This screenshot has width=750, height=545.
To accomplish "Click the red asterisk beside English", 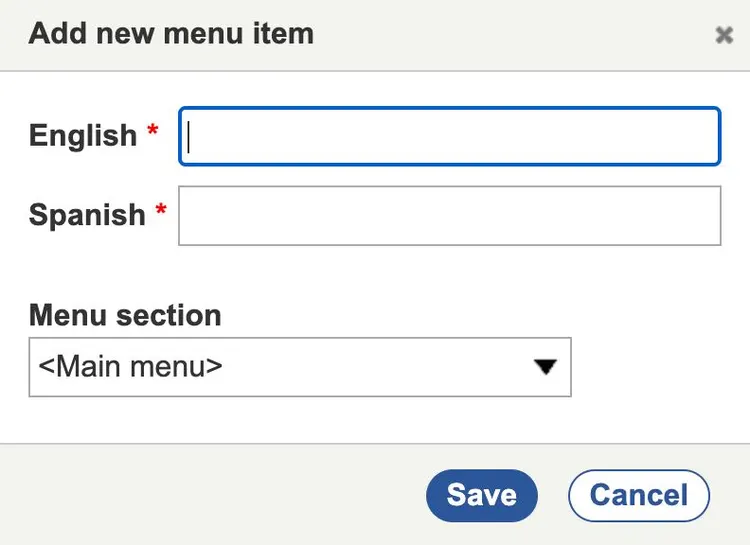I will click(x=153, y=131).
